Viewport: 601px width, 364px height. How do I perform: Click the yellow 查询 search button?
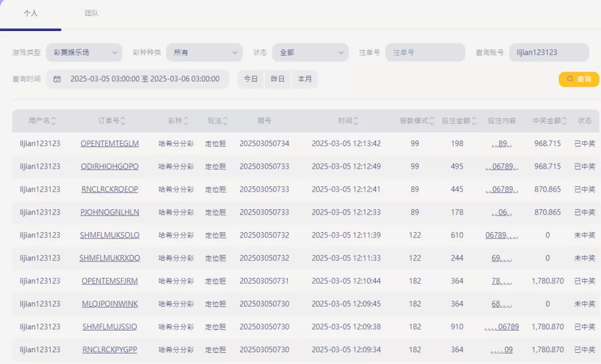(x=579, y=79)
